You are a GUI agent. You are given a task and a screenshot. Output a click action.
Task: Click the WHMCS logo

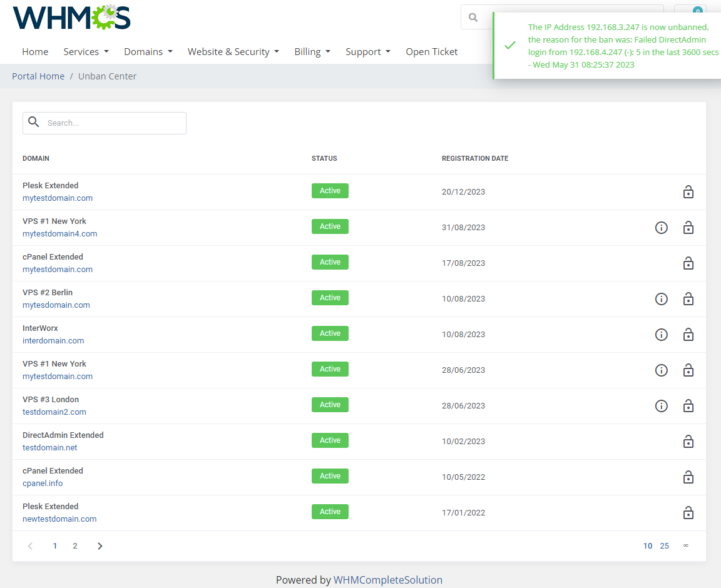pyautogui.click(x=71, y=17)
